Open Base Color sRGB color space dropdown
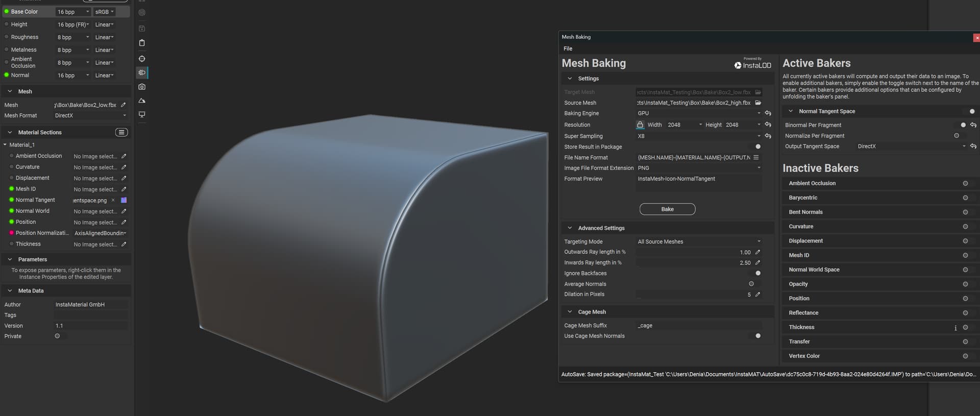 pyautogui.click(x=104, y=12)
